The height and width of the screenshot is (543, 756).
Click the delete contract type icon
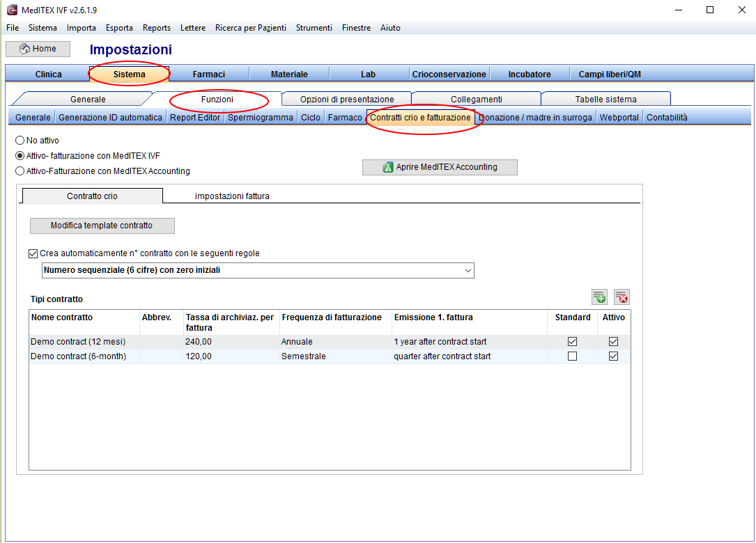pyautogui.click(x=622, y=297)
